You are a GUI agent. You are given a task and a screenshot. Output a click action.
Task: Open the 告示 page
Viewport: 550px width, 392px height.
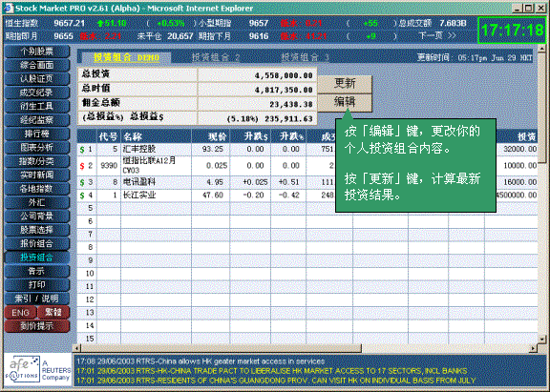coord(37,271)
